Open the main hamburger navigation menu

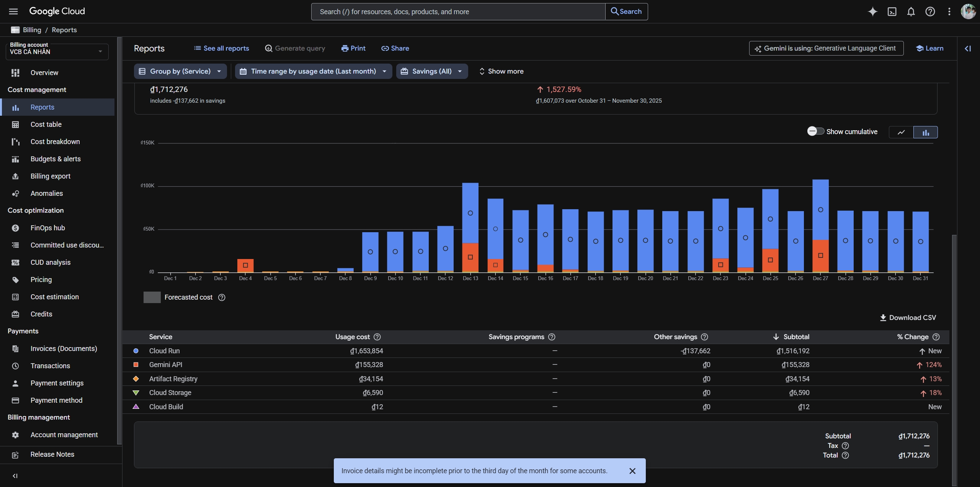pyautogui.click(x=13, y=11)
